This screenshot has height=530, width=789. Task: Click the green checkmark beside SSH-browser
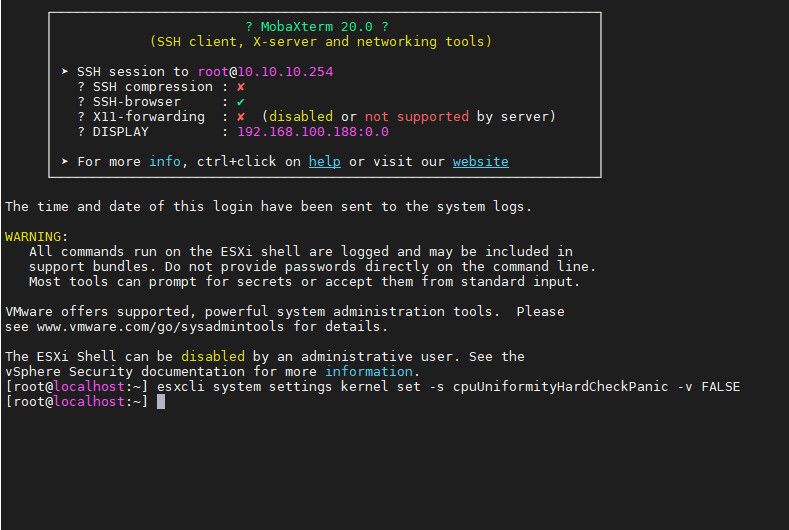pyautogui.click(x=241, y=102)
